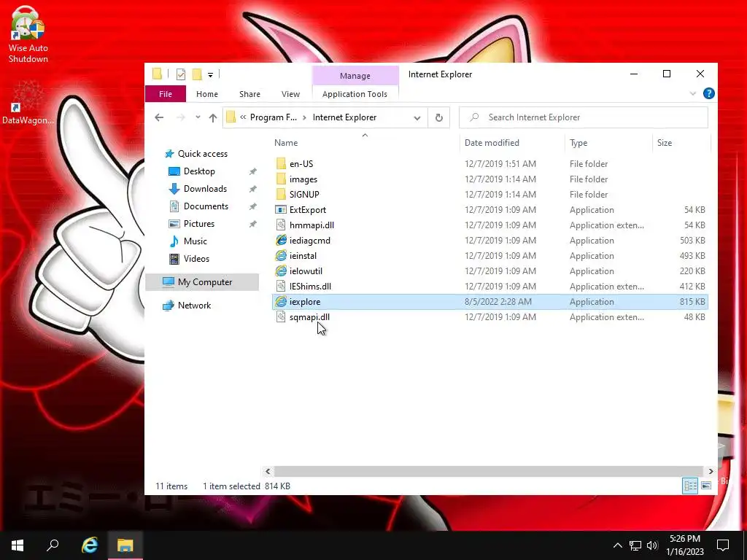Select the sqmapi.dll file icon

(x=281, y=316)
